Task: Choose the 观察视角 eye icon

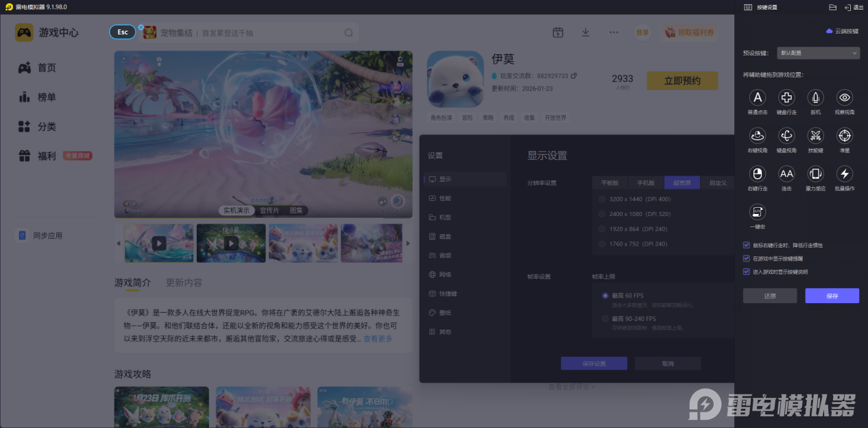Action: click(x=845, y=97)
